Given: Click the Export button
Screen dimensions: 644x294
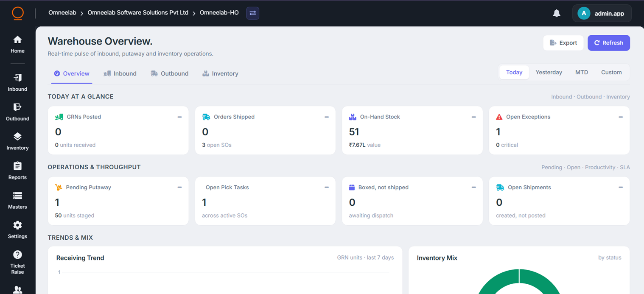Looking at the screenshot, I should click(x=563, y=43).
